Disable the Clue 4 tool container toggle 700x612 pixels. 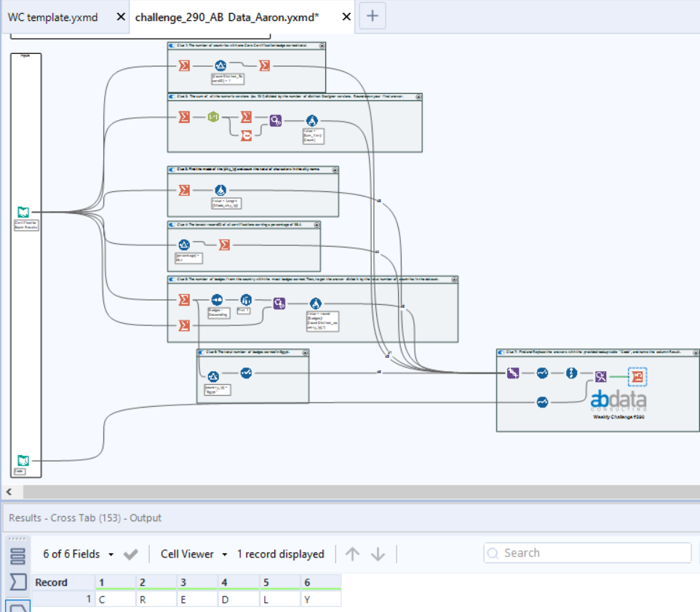point(172,225)
